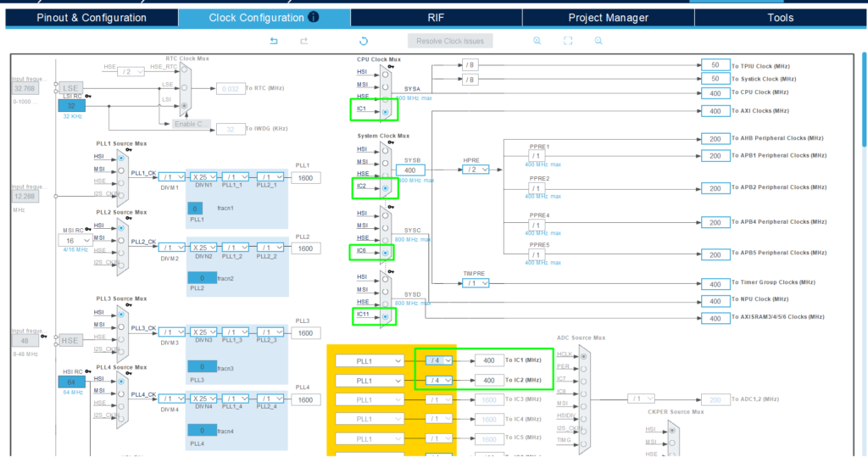The width and height of the screenshot is (868, 457).
Task: Select MSI input on System Clock Mux
Action: (x=386, y=162)
